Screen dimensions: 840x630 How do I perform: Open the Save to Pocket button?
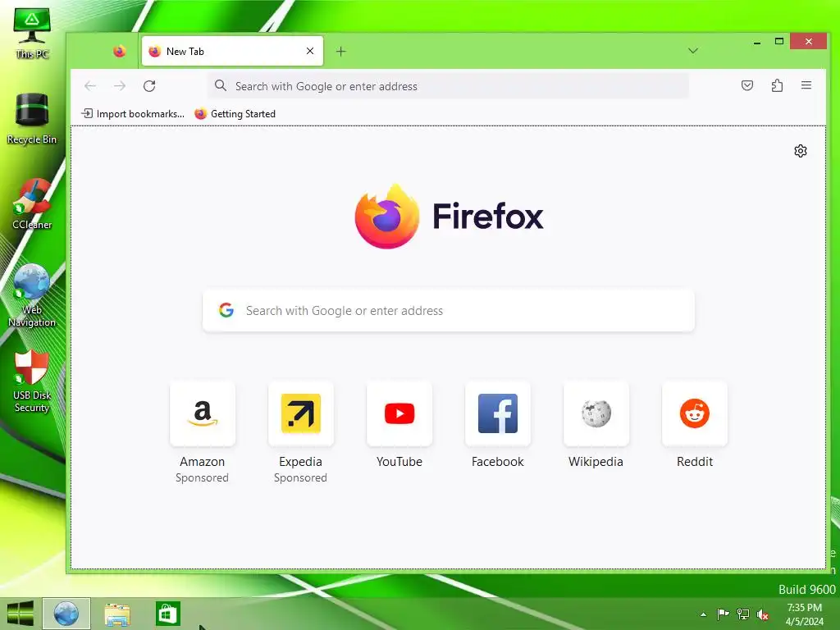(746, 85)
